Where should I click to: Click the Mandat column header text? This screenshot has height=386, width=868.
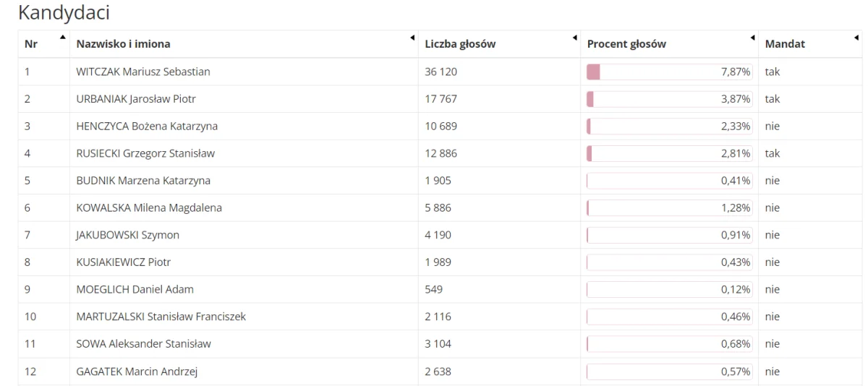785,45
